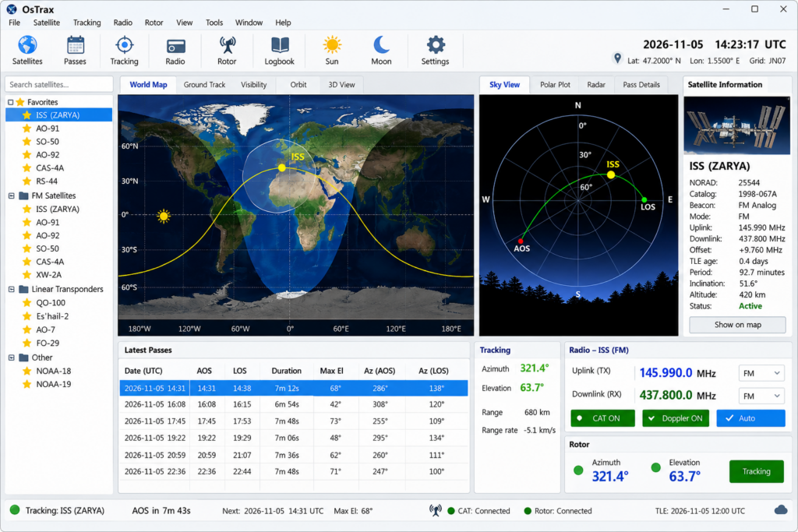Toggle the CAT ON button
The height and width of the screenshot is (532, 798).
602,418
